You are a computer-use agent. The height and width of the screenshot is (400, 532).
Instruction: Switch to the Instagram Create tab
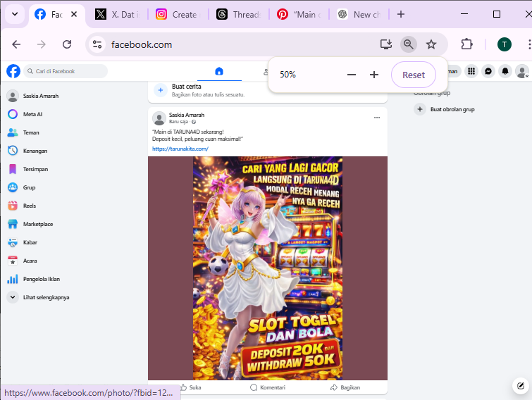coord(178,14)
